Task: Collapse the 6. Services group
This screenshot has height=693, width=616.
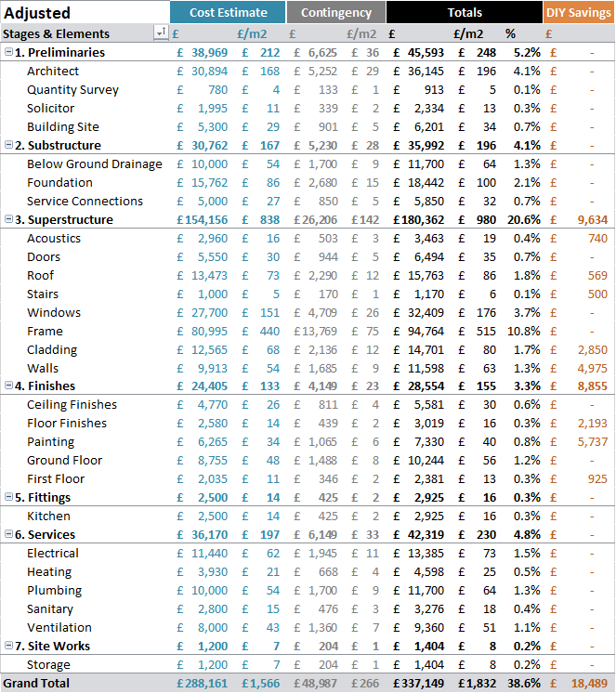Action: pyautogui.click(x=8, y=534)
